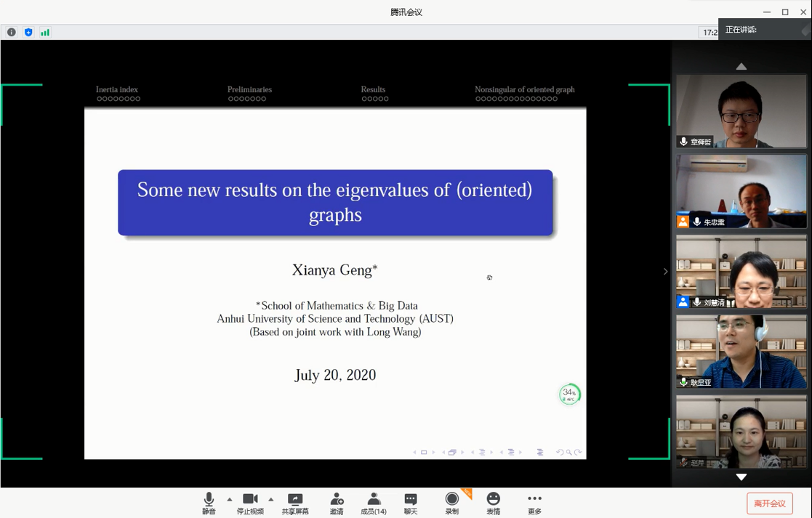Collapse the participant video sidebar chevron

665,272
